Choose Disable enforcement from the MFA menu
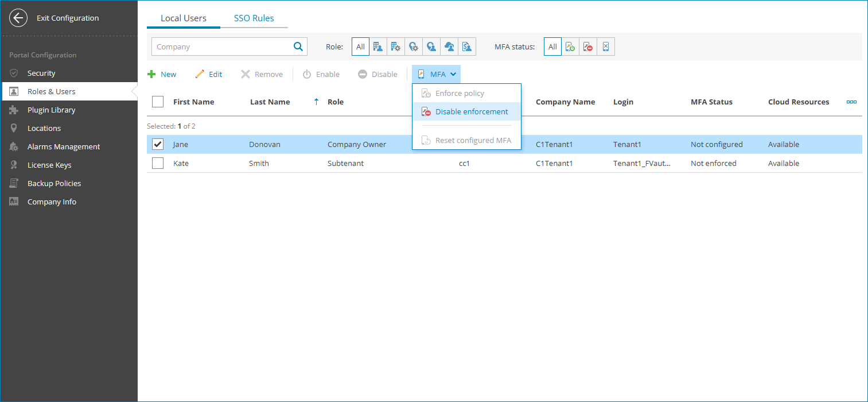Screen dimensions: 868x402 470,111
